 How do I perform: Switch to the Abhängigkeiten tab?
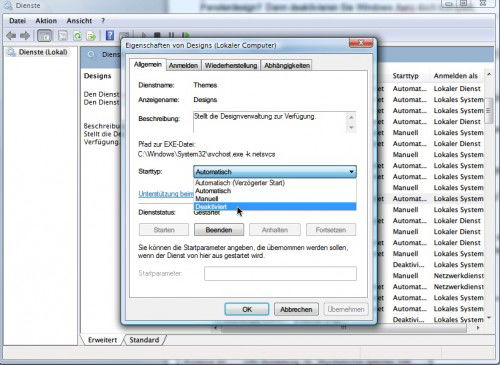tap(287, 66)
